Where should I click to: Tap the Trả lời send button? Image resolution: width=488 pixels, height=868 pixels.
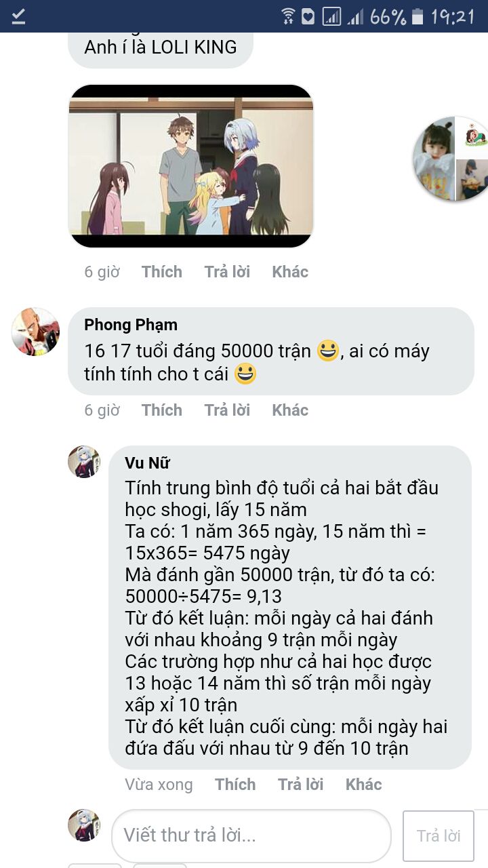point(439,835)
